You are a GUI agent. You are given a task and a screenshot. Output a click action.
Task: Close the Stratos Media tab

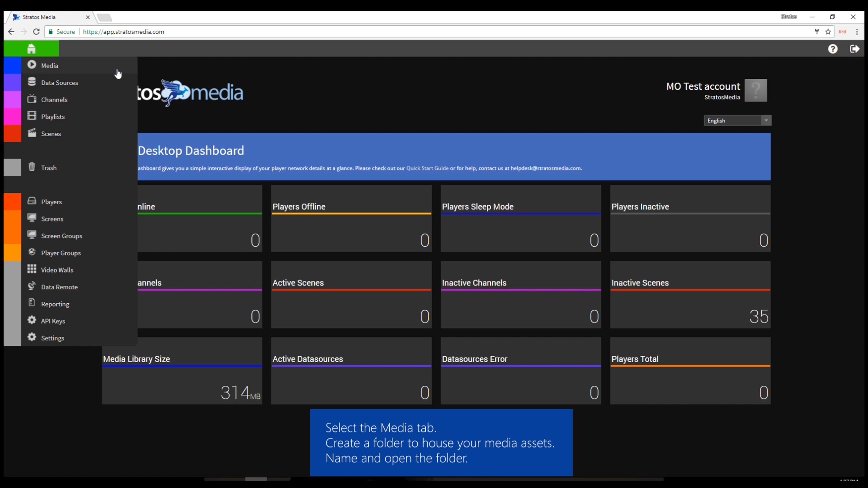point(88,17)
